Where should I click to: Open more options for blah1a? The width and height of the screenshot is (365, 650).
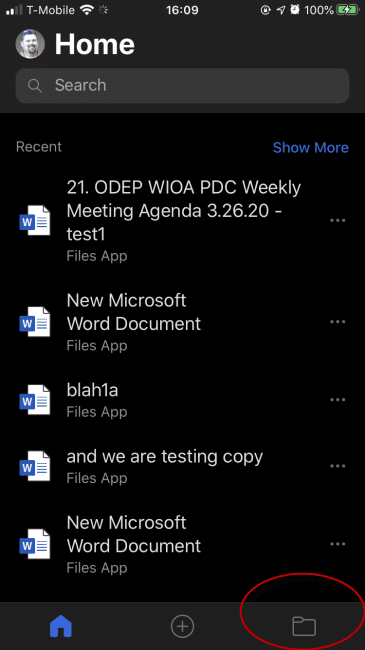(338, 400)
